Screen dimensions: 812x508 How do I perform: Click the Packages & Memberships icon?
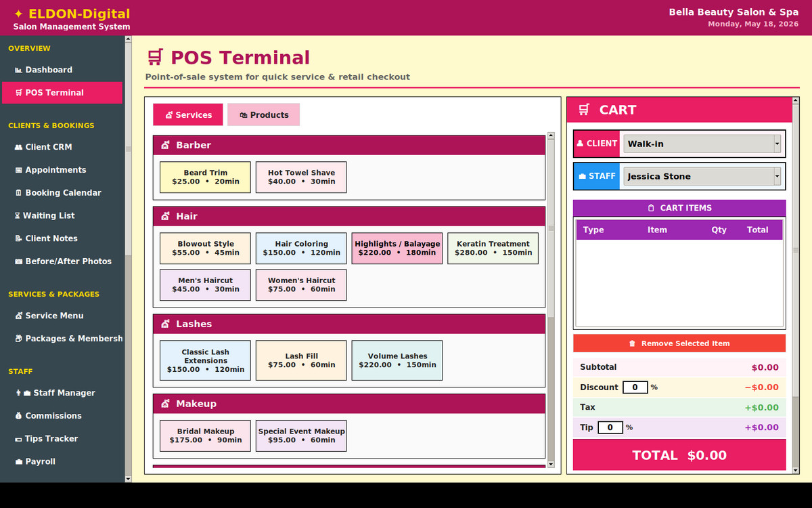pyautogui.click(x=18, y=339)
